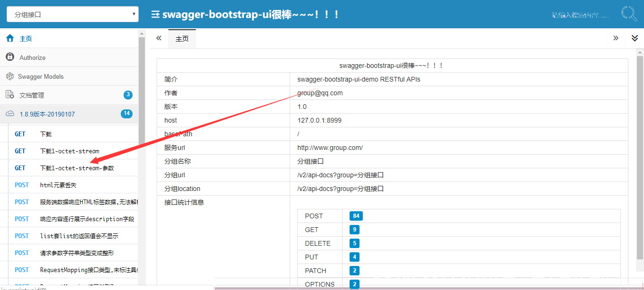
Task: Click the swagger-bootstrap-ui header title
Action: click(251, 15)
